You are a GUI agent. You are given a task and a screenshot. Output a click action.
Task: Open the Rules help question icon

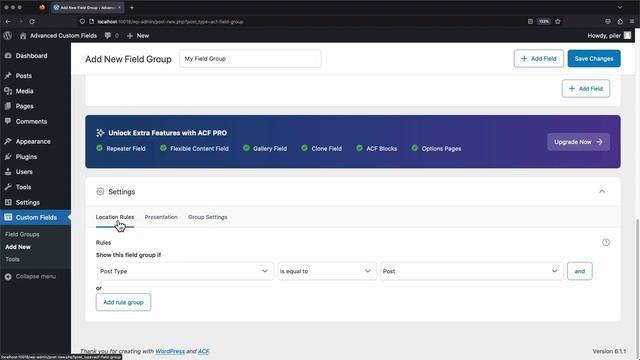[x=606, y=242]
